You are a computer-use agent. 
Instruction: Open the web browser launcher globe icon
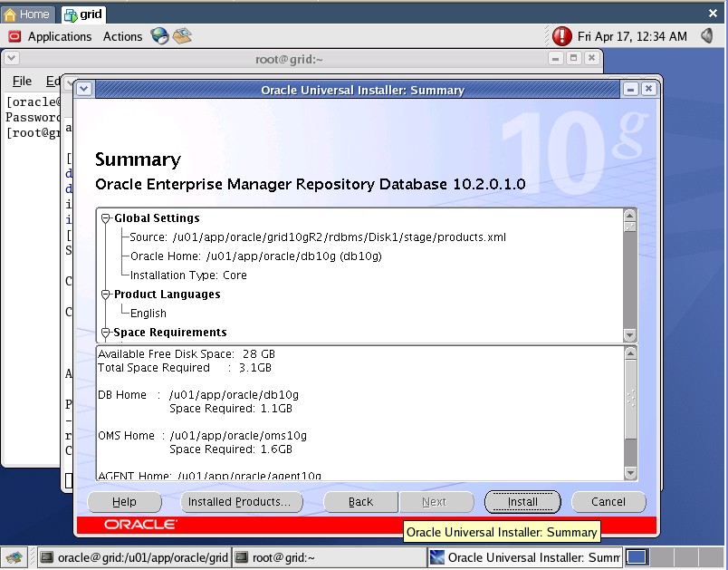[x=160, y=36]
